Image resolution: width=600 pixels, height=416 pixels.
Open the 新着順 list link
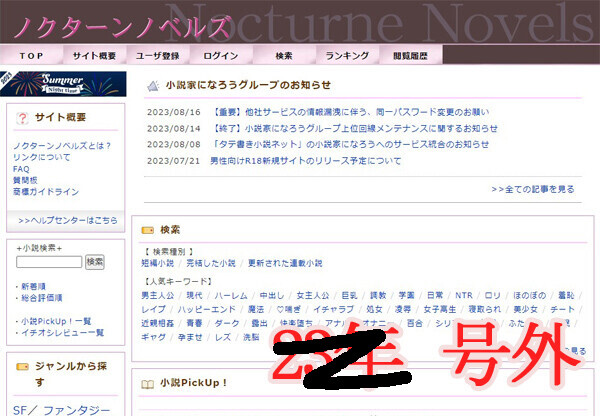[x=34, y=286]
